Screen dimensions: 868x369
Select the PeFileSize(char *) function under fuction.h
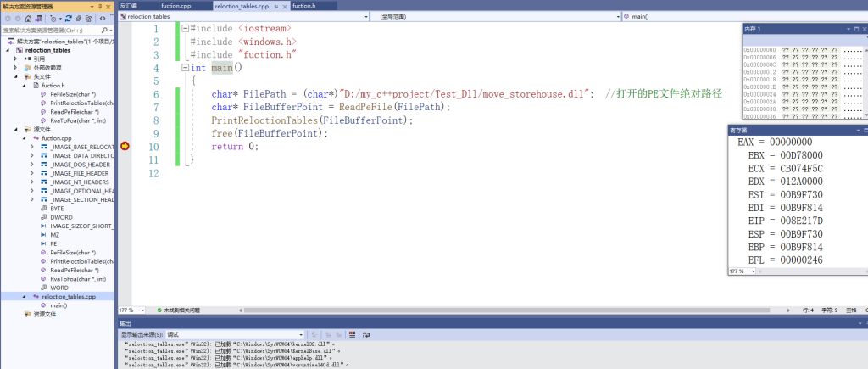coord(72,93)
